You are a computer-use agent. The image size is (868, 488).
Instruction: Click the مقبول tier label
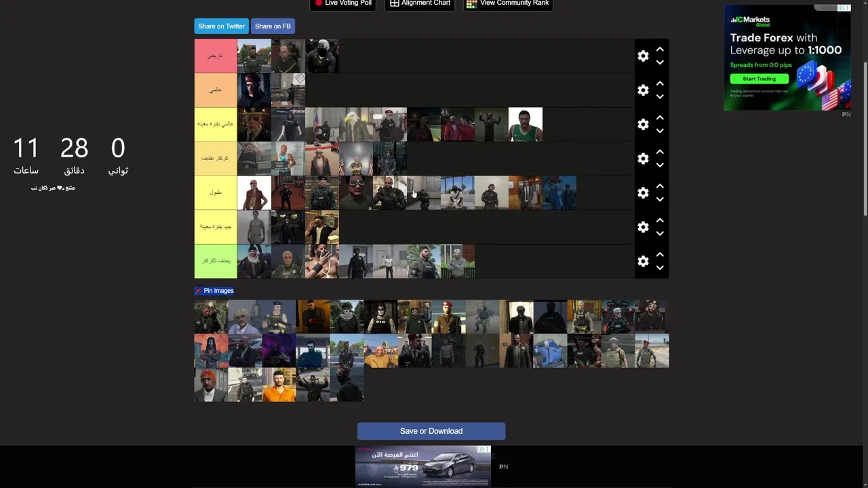coord(216,192)
